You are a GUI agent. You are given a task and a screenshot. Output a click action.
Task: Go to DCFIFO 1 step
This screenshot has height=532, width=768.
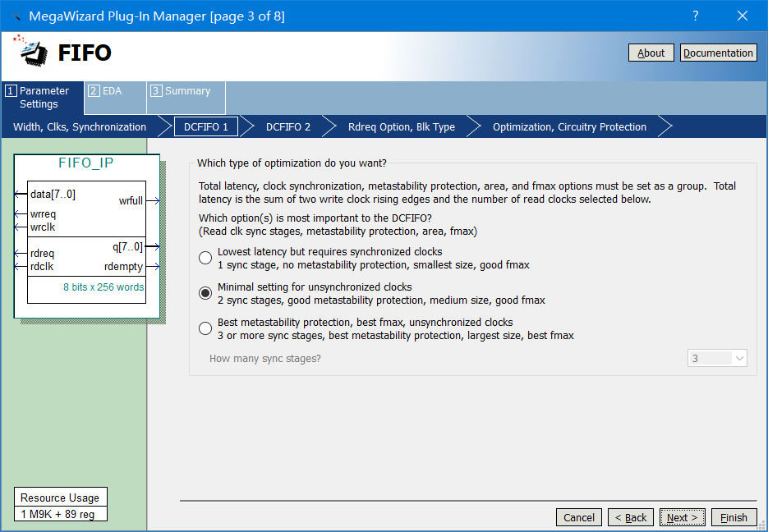pyautogui.click(x=206, y=126)
